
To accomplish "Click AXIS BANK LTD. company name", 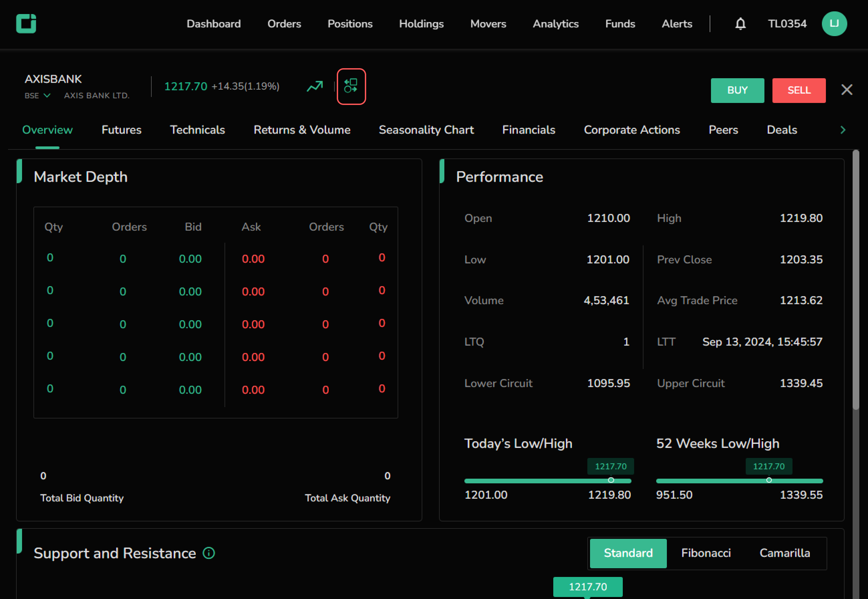I will click(97, 96).
